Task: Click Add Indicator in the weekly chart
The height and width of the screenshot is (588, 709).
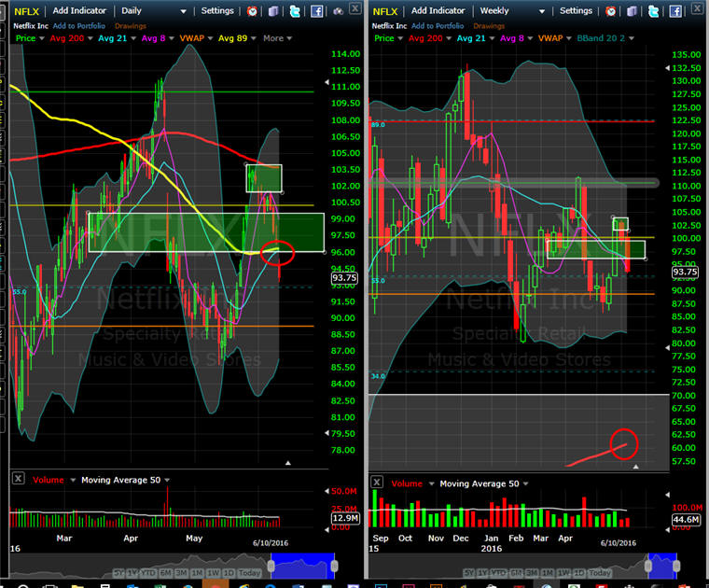Action: pos(431,11)
